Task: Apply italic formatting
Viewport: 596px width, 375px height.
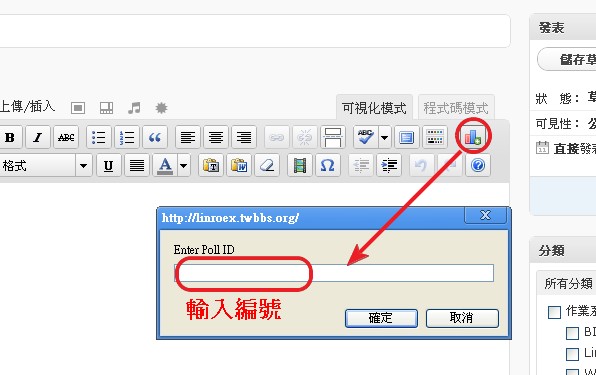Action: [38, 137]
